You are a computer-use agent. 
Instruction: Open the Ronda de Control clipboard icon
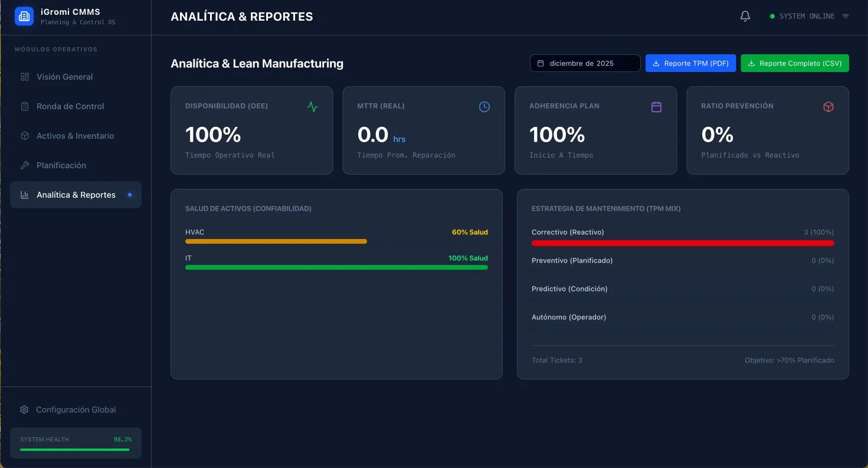pos(24,106)
